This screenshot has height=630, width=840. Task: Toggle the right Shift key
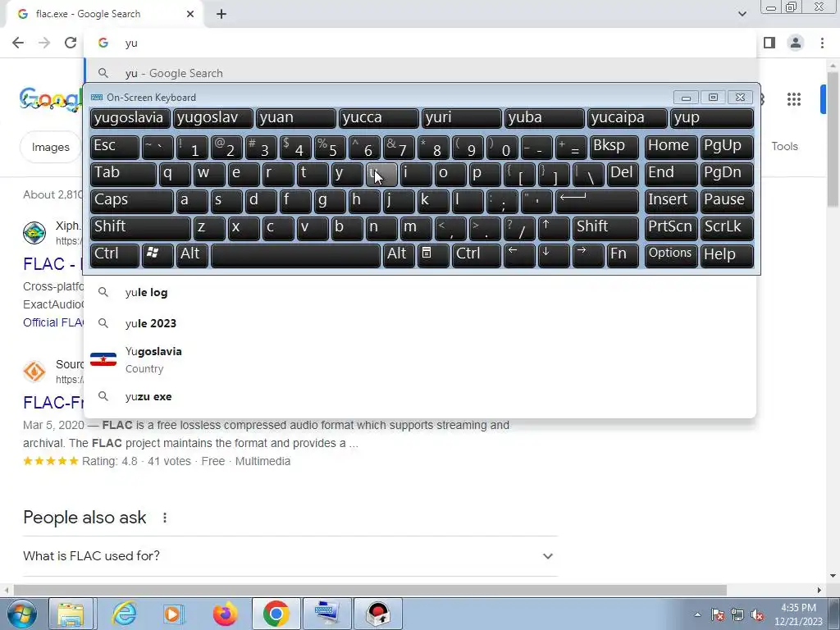[605, 228]
